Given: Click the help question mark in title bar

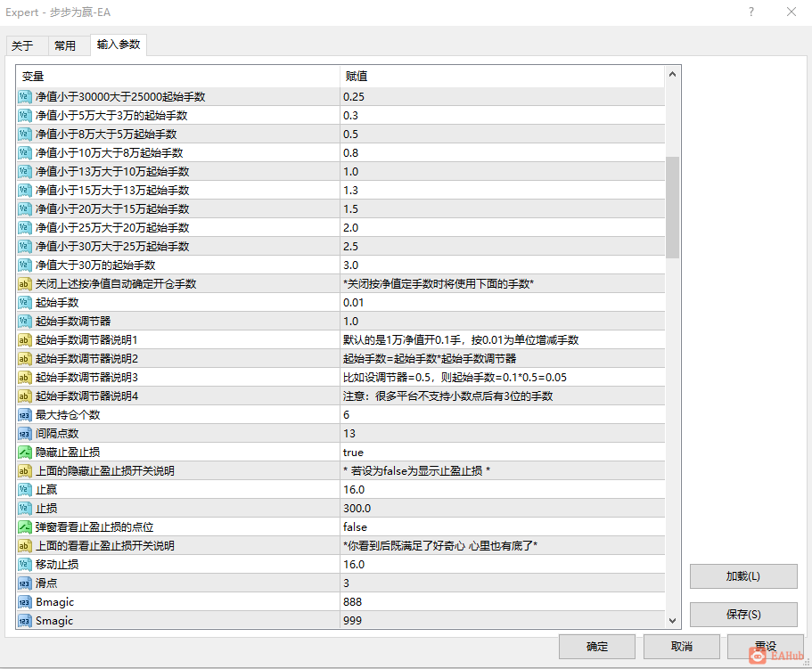Looking at the screenshot, I should tap(750, 12).
